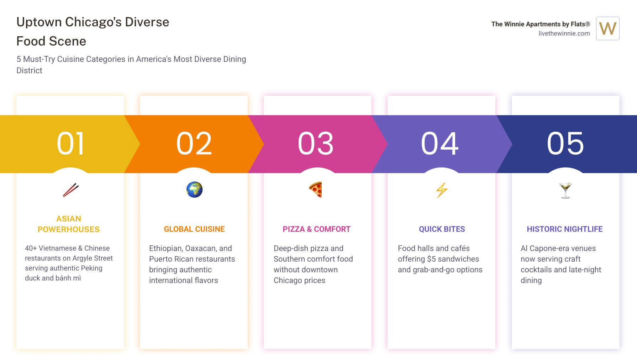Image resolution: width=637 pixels, height=364 pixels.
Task: Click the Asian Powerhouses heading
Action: click(x=69, y=224)
